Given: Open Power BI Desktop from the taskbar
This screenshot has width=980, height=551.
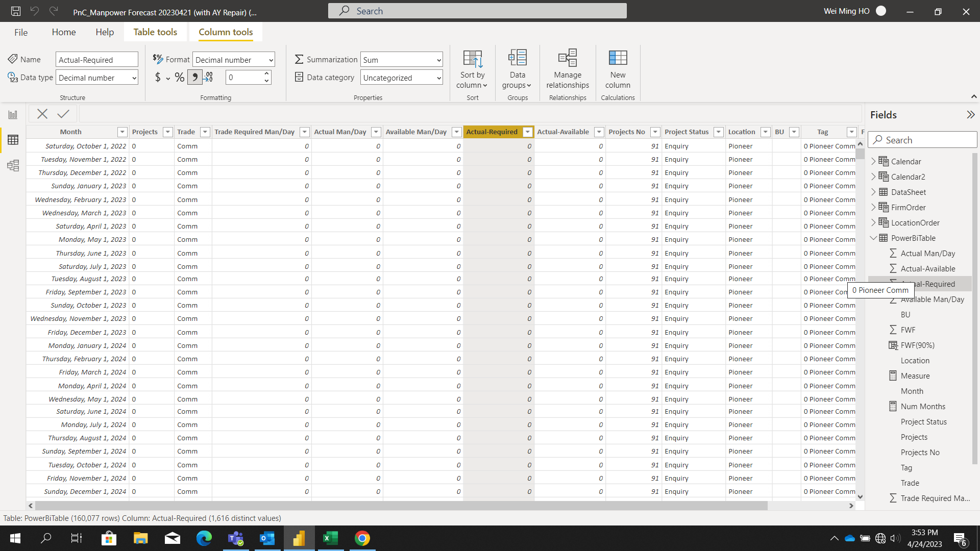Looking at the screenshot, I should (299, 538).
